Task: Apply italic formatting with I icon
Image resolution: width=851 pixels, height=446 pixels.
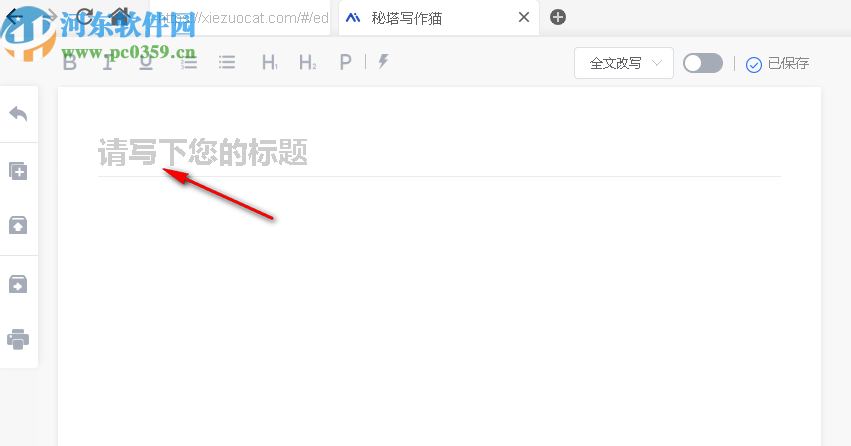Action: [x=108, y=62]
